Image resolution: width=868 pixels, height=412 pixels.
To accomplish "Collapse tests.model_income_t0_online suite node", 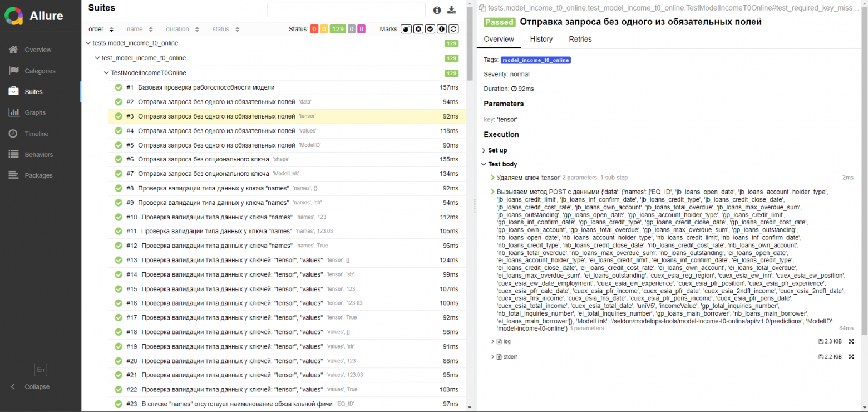I will [x=88, y=43].
